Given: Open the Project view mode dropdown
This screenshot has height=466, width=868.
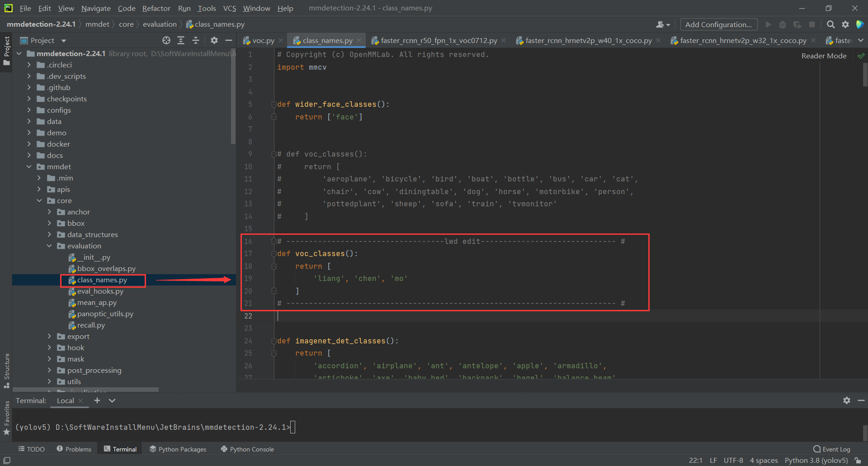Looking at the screenshot, I should pos(63,40).
